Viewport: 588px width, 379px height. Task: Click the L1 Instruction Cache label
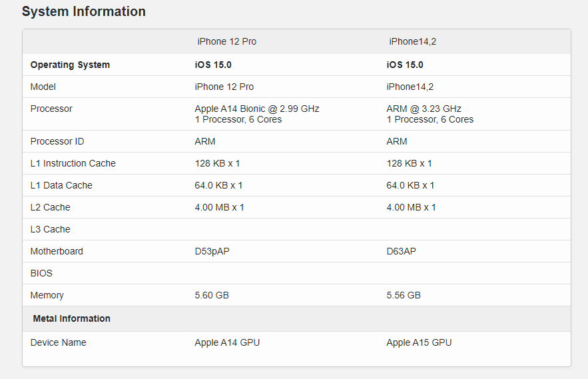(x=73, y=163)
